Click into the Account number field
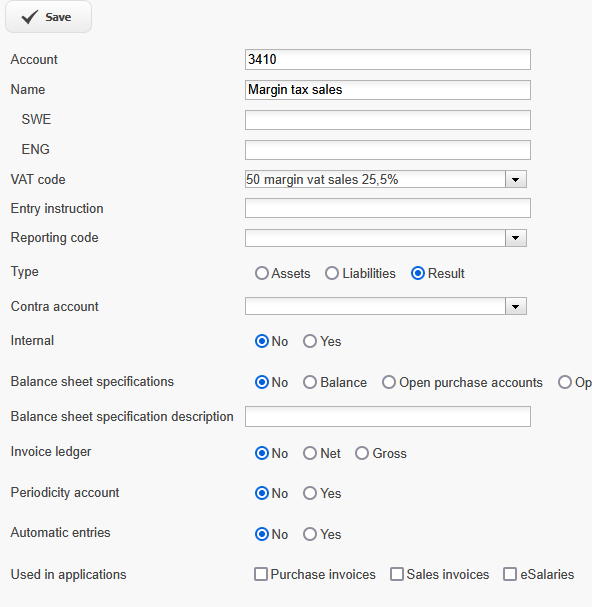592x607 pixels. [x=388, y=60]
